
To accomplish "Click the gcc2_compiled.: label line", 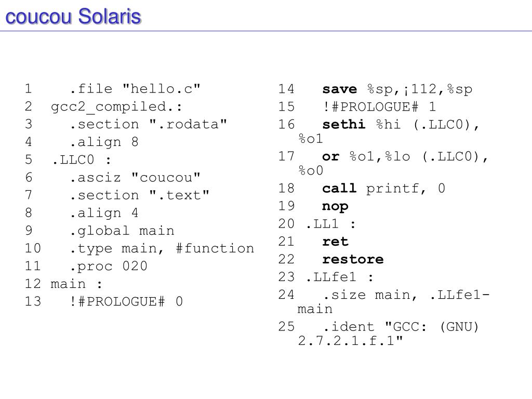I will [x=116, y=107].
